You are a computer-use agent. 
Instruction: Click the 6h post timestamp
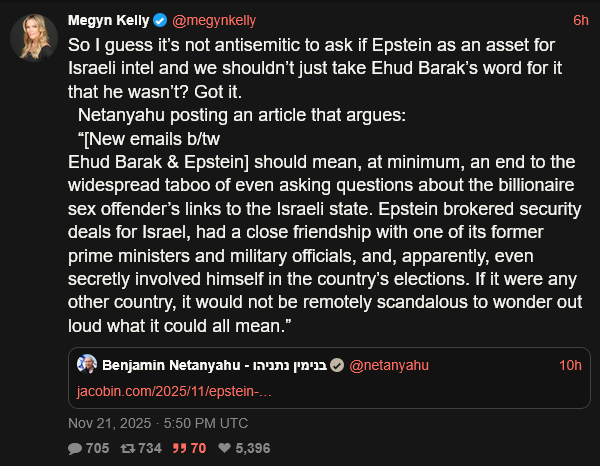tap(580, 20)
